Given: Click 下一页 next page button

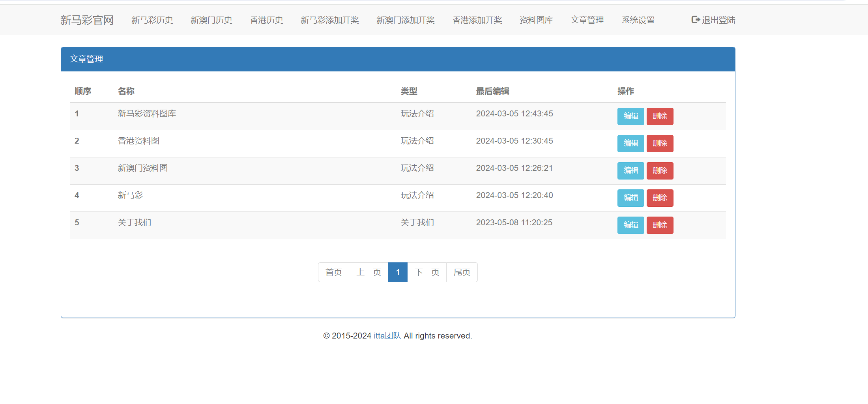Looking at the screenshot, I should click(427, 272).
